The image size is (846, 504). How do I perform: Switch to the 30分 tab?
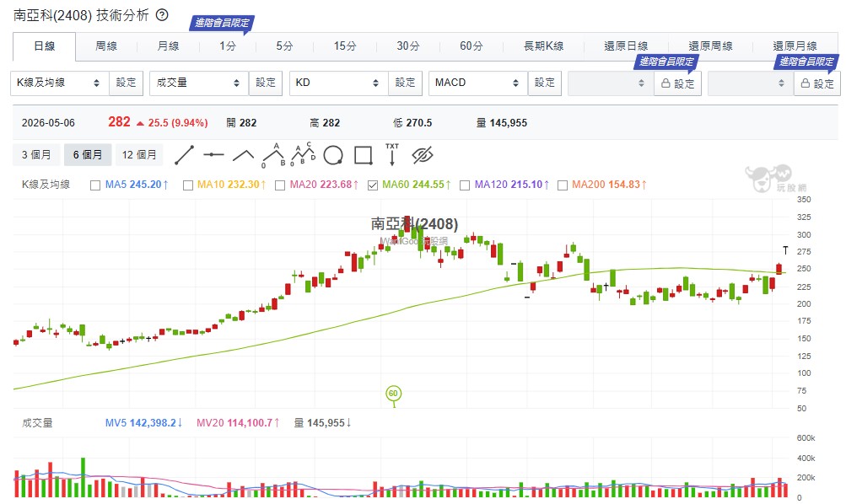pos(408,46)
